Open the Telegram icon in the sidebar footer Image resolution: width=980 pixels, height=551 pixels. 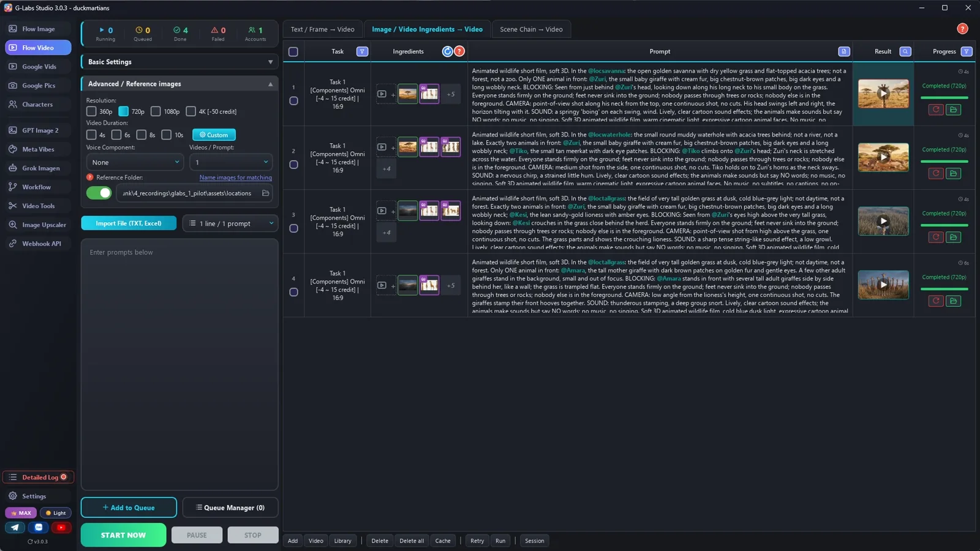(x=15, y=527)
